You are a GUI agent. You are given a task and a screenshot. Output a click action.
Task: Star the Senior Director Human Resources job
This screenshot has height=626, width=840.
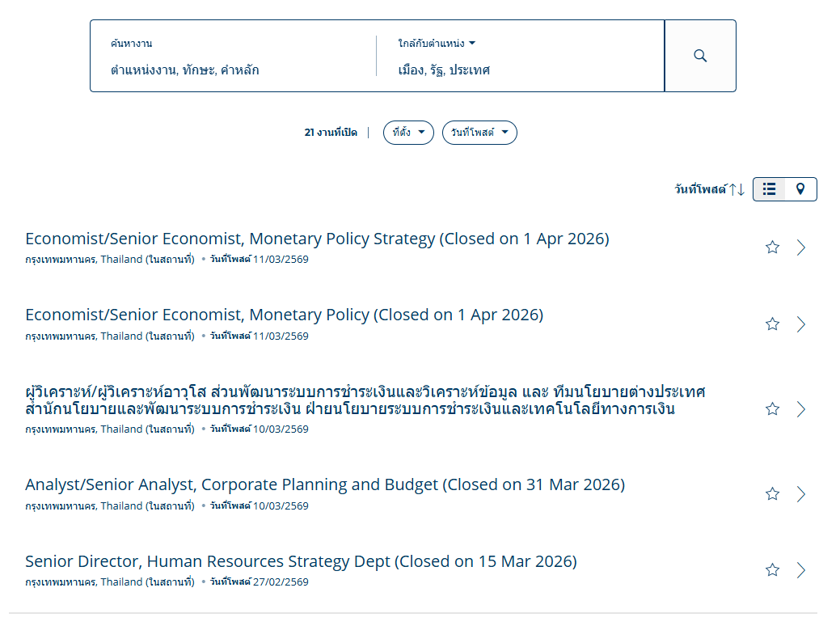[x=772, y=570]
